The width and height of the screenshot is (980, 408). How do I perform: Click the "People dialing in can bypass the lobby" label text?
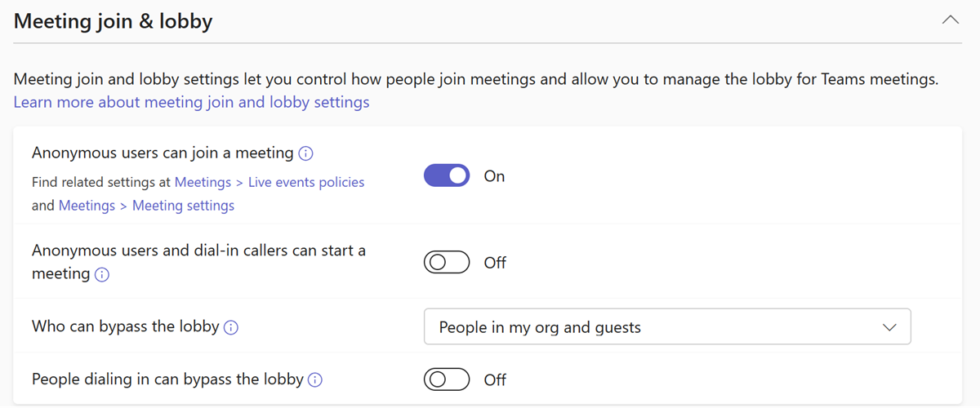pyautogui.click(x=167, y=379)
